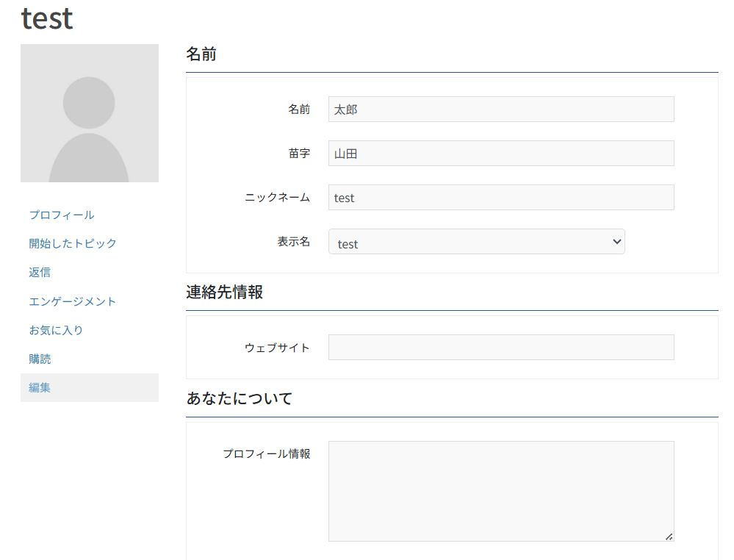Click the ニックネーム input field
This screenshot has height=560, width=734.
[501, 197]
